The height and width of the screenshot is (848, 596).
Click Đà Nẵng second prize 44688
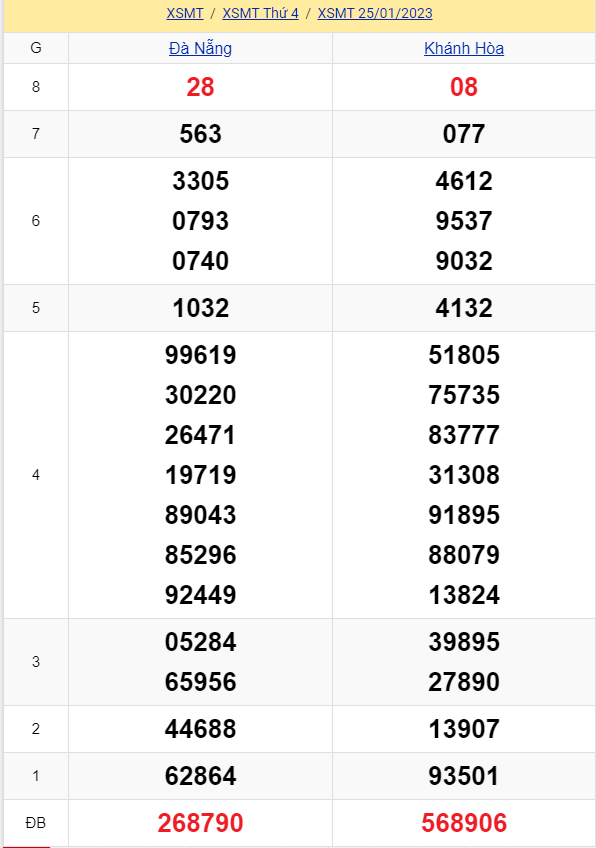(201, 729)
